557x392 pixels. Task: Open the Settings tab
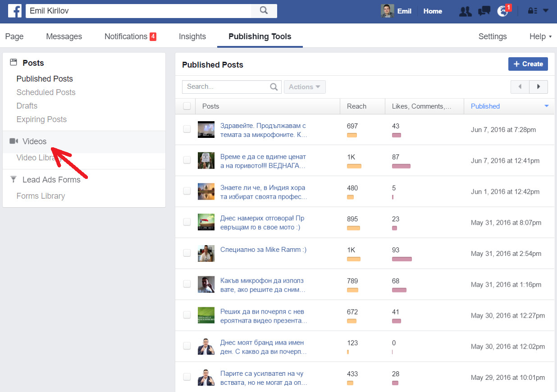(493, 36)
